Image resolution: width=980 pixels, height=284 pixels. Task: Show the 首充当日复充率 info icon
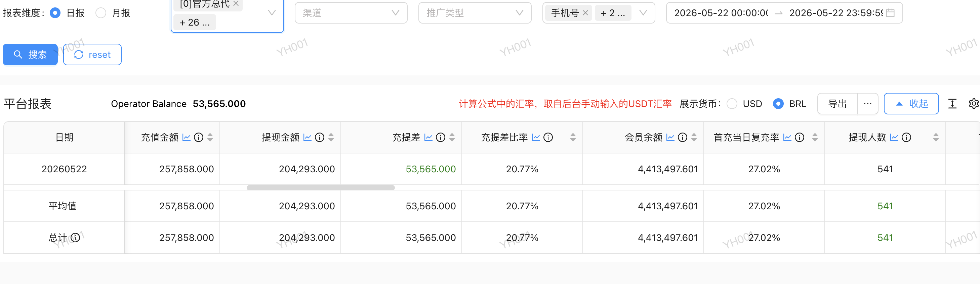[800, 137]
